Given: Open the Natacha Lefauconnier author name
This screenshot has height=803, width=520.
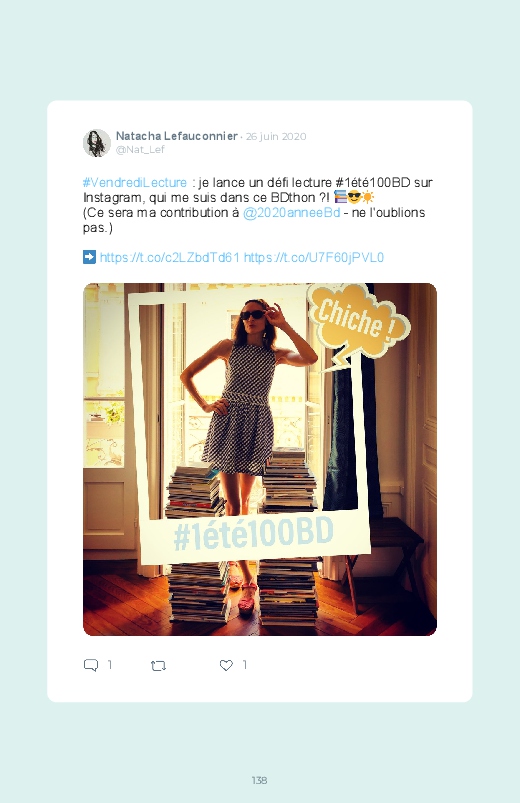Looking at the screenshot, I should click(177, 136).
